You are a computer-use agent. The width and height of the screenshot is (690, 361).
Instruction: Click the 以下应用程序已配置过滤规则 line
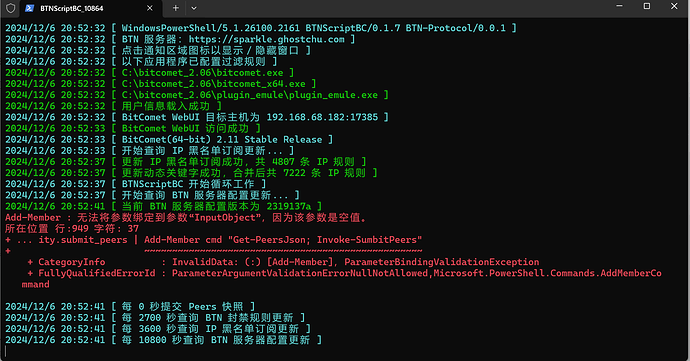point(141,61)
